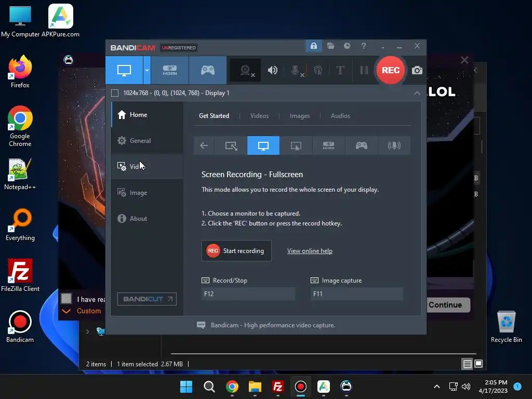Click the speech bubble icon in the bottom status bar
Viewport: 532px width, 399px height.
[x=201, y=325]
